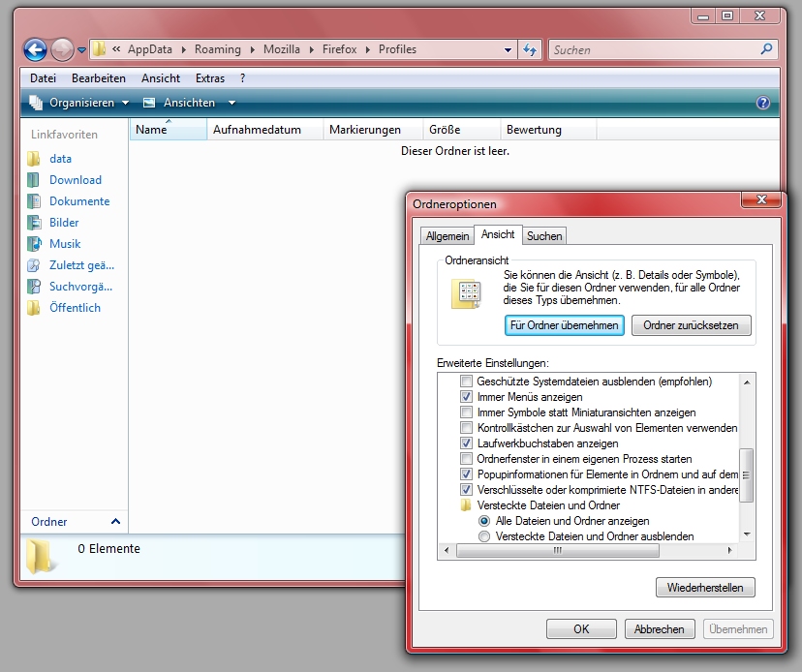
Task: Open the Bearbeiten menu
Action: [99, 78]
